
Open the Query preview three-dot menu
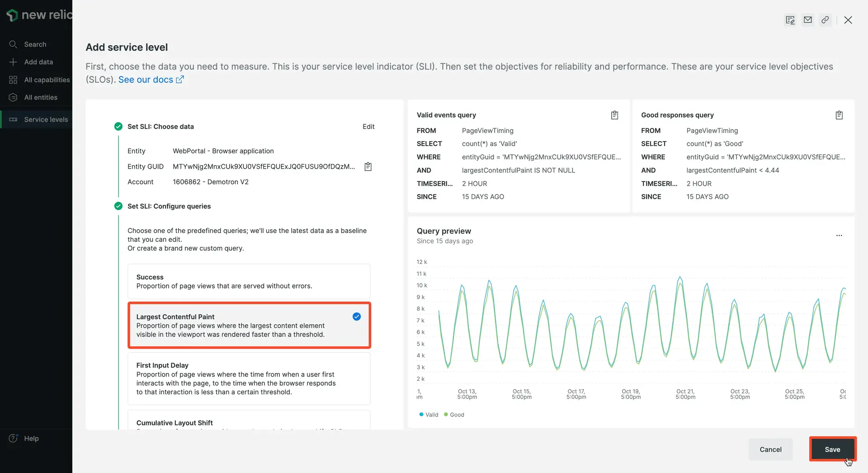pyautogui.click(x=839, y=236)
